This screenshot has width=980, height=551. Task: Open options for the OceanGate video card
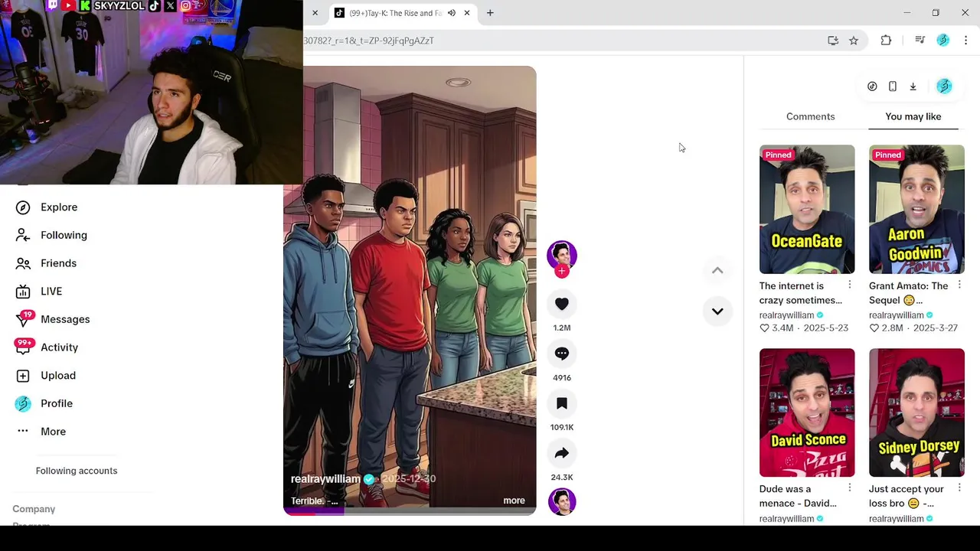click(849, 285)
